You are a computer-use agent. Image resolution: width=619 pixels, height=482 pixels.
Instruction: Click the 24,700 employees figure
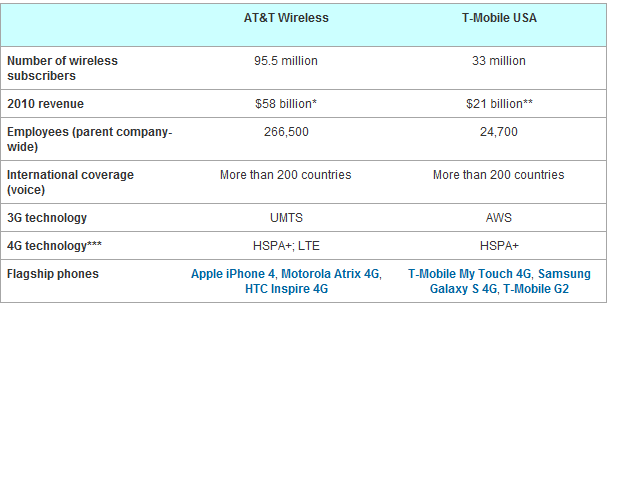(499, 132)
